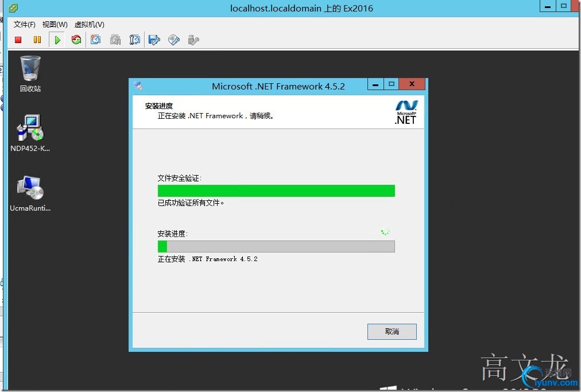Open the 文件(F) menu
Image resolution: width=581 pixels, height=392 pixels.
(x=25, y=25)
